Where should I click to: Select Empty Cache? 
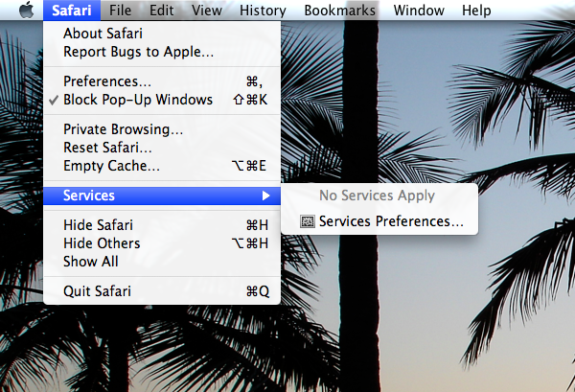tap(162, 166)
